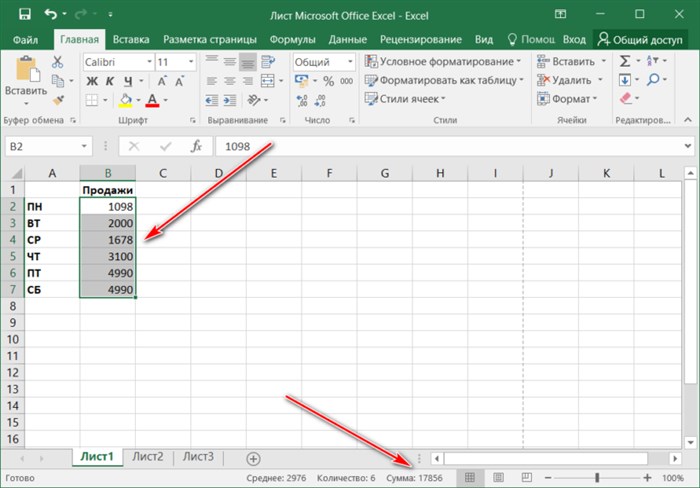Open the Calibri font name dropdown

150,62
